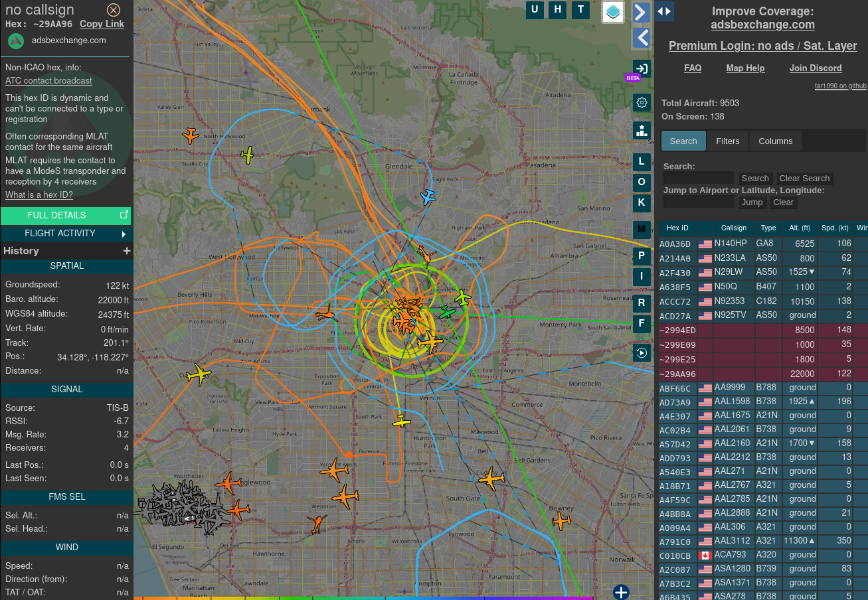Toggle the U map button
The width and height of the screenshot is (868, 600).
point(535,9)
